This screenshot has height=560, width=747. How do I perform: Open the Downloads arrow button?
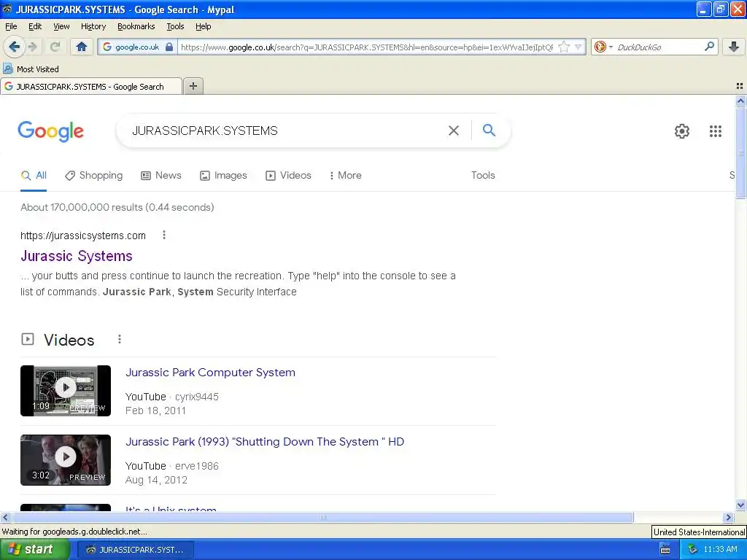pyautogui.click(x=734, y=47)
